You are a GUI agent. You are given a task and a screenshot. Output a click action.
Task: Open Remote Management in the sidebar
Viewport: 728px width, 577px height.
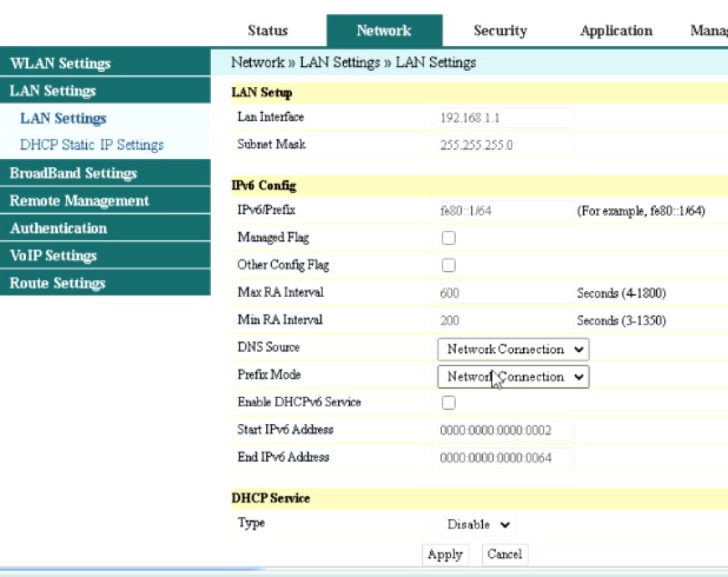click(x=105, y=201)
